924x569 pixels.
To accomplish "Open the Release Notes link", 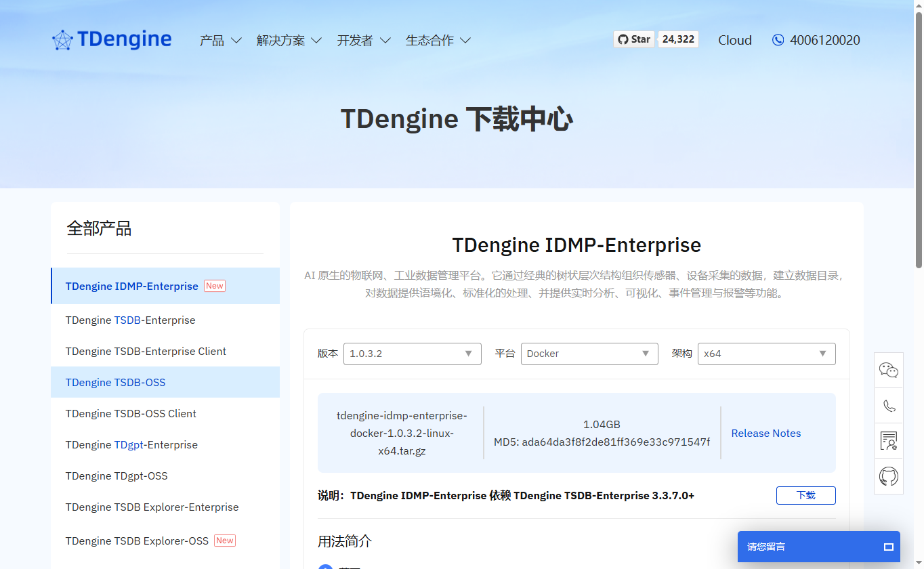I will 766,434.
